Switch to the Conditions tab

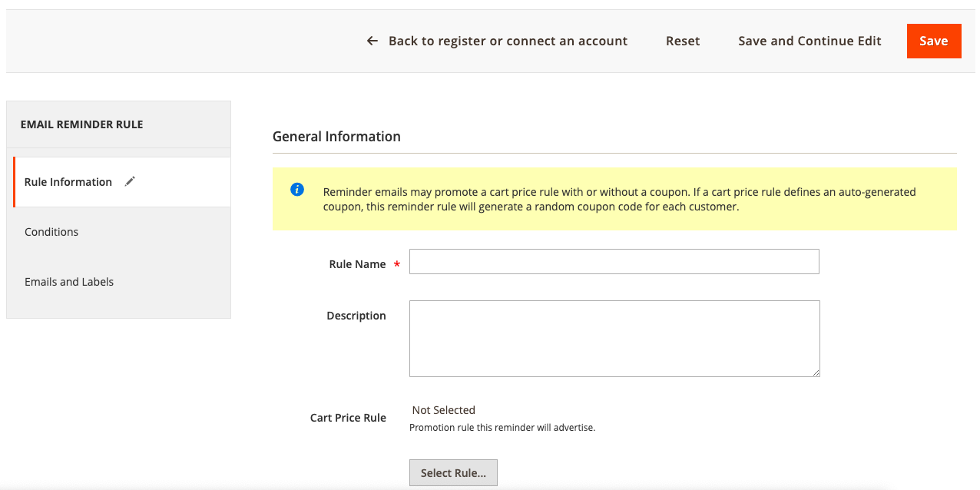tap(51, 232)
